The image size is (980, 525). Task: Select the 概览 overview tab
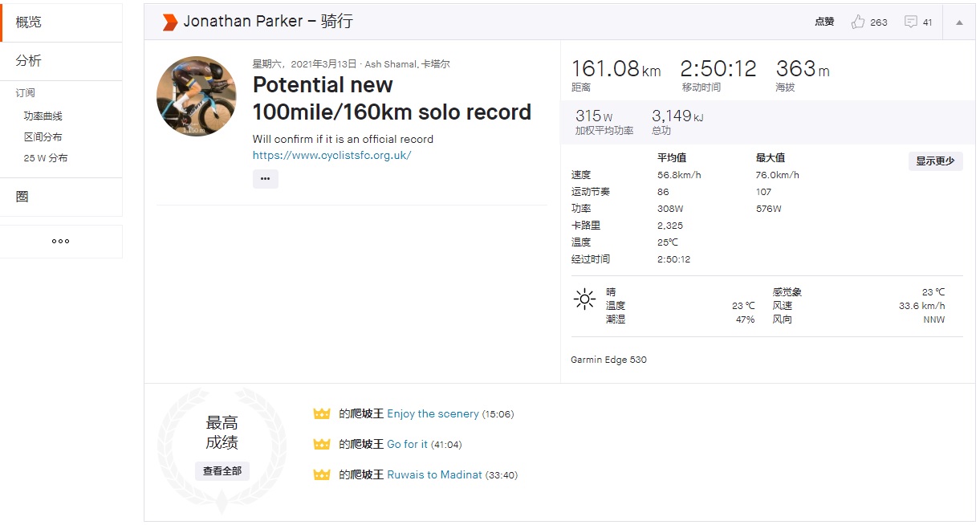(29, 22)
